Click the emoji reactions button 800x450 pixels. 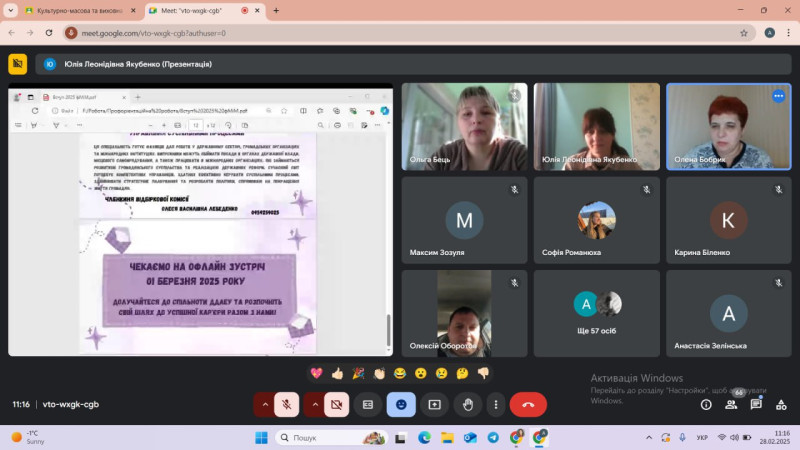click(401, 404)
